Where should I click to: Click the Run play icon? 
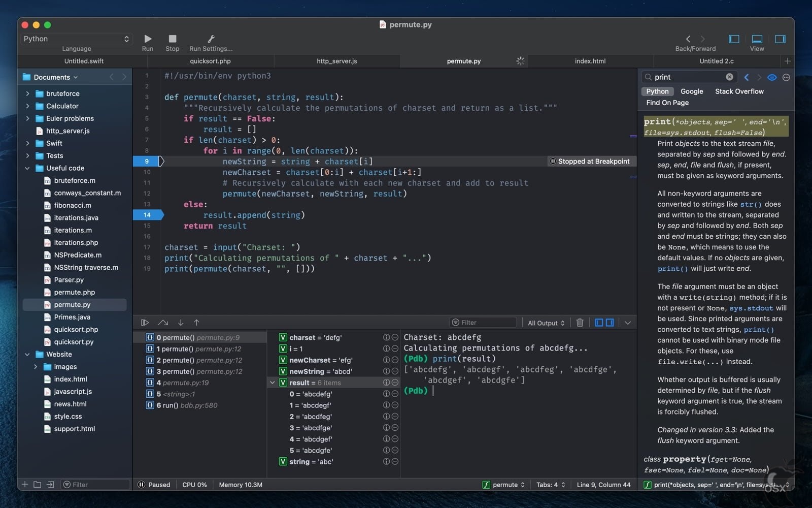148,39
